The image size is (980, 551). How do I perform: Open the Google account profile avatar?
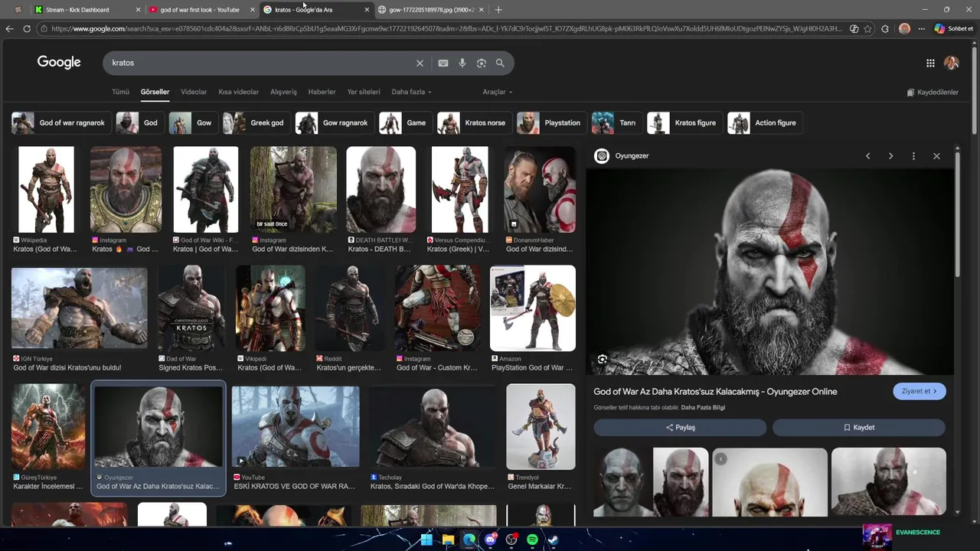coord(952,63)
